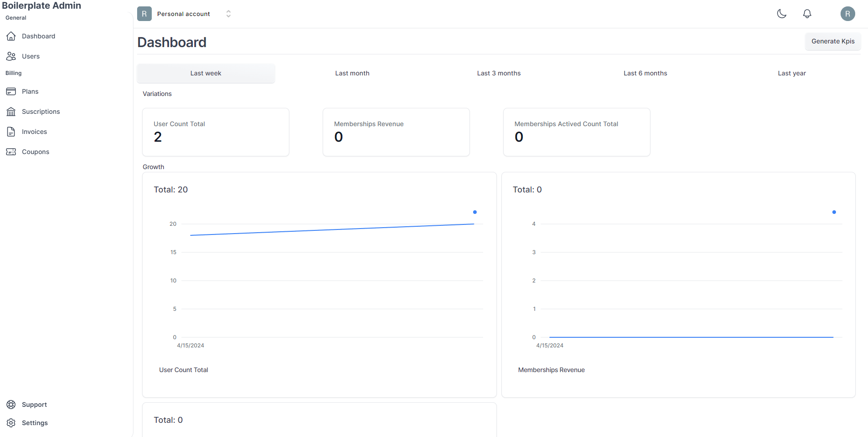Viewport: 868px width, 437px height.
Task: Open the Coupons sidebar link
Action: tap(36, 152)
